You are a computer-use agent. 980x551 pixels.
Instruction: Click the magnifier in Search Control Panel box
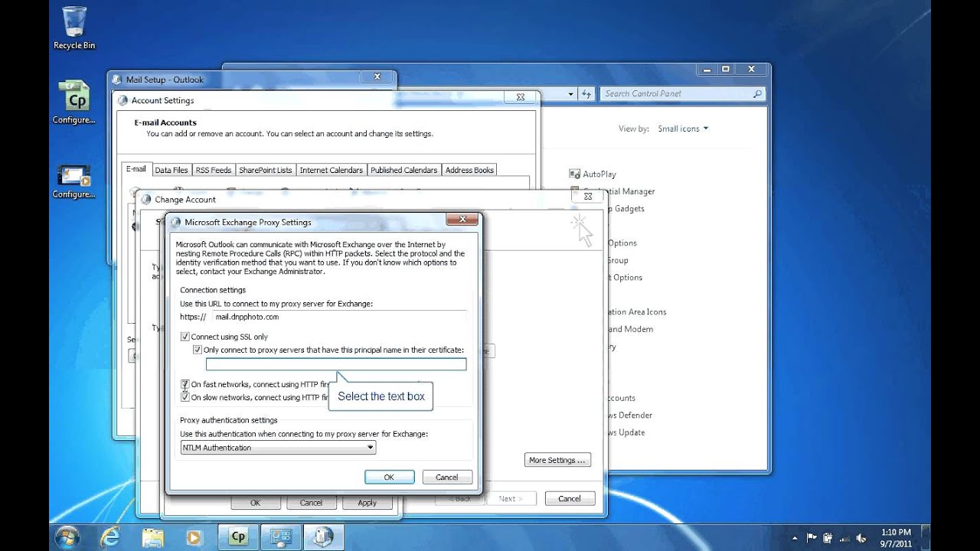[x=757, y=94]
